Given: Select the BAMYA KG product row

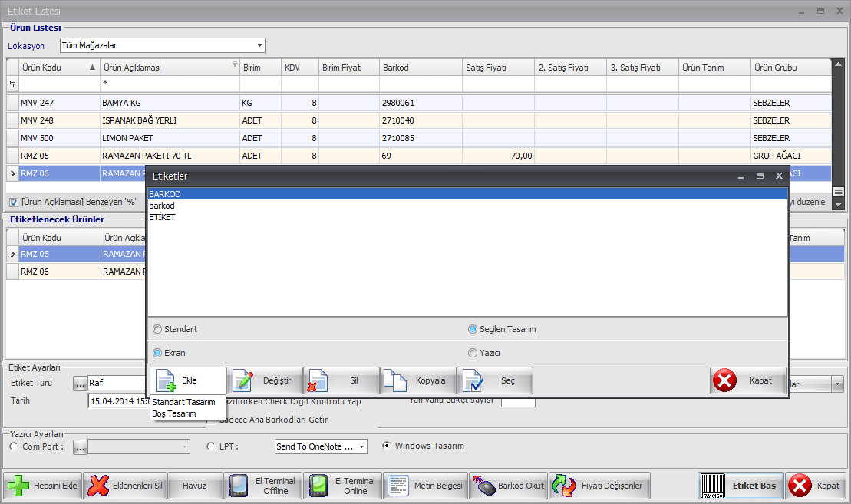Looking at the screenshot, I should click(418, 103).
